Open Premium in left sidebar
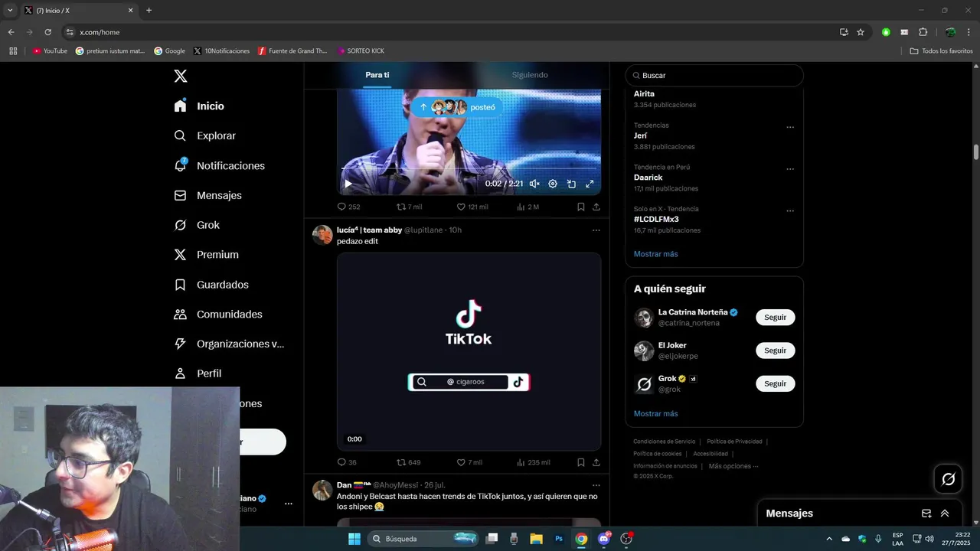This screenshot has height=551, width=980. tap(206, 255)
